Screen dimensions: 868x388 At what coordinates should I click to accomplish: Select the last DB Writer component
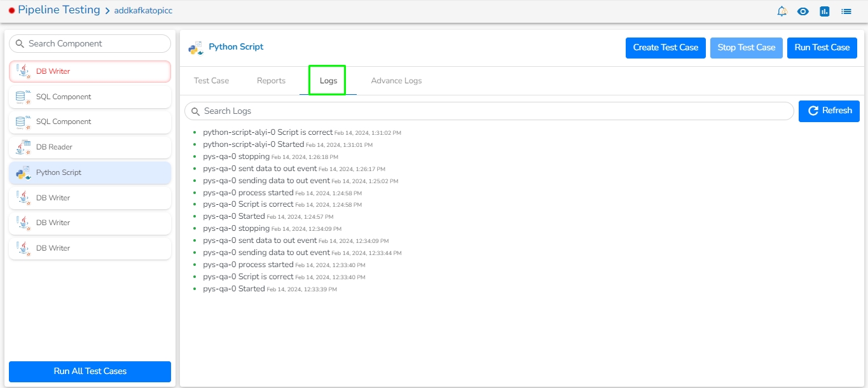pyautogui.click(x=90, y=248)
